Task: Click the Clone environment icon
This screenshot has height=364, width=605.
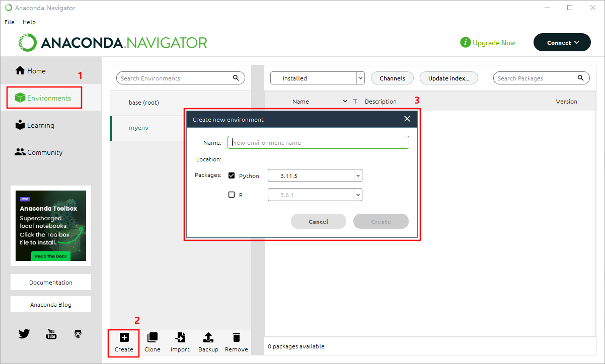Action: (152, 337)
